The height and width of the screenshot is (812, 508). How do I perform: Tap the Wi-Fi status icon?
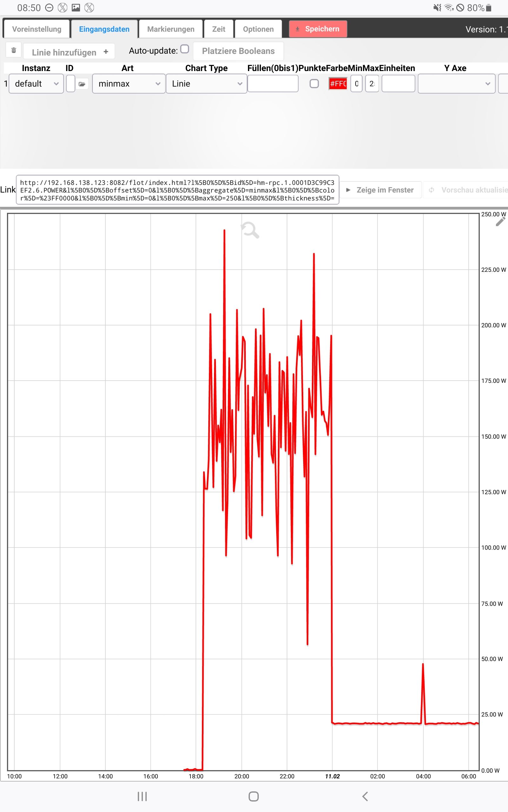tap(449, 8)
